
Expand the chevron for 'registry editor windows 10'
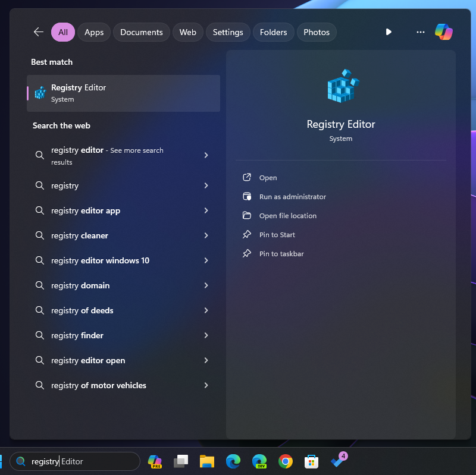[x=206, y=260]
